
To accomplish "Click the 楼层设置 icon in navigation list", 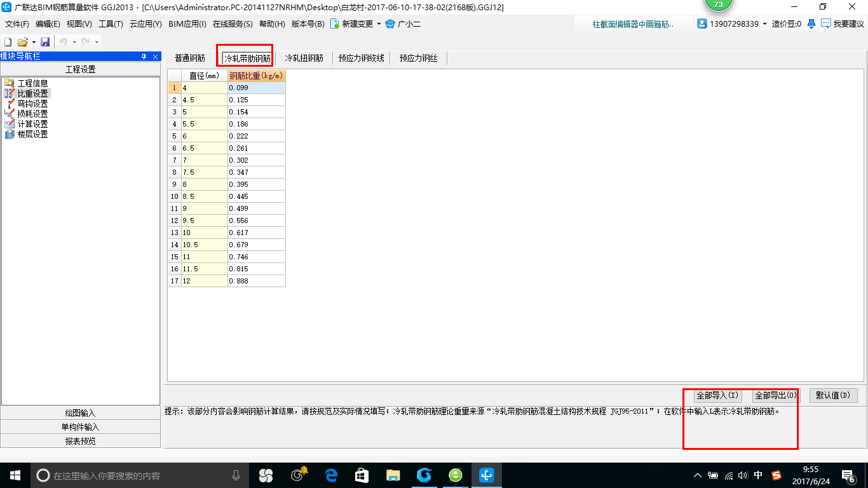I will coord(9,134).
